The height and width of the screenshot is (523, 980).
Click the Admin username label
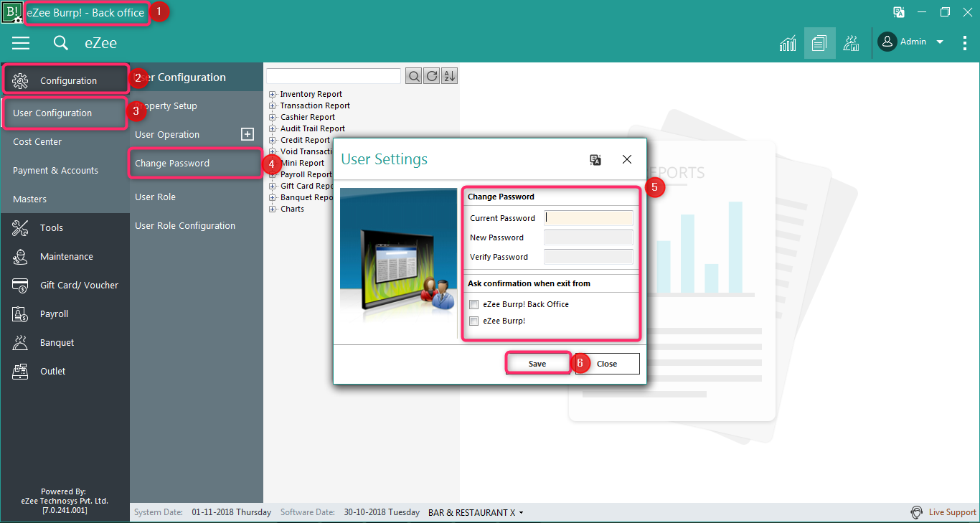pyautogui.click(x=913, y=42)
